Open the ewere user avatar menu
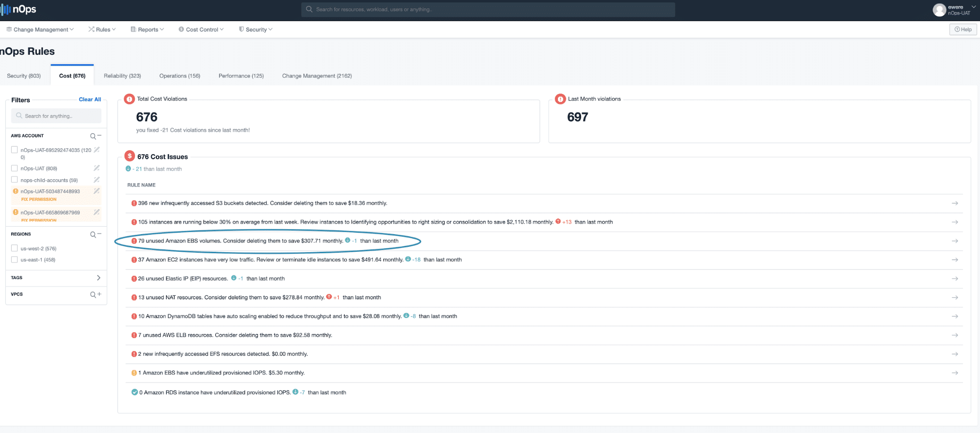Viewport: 980px width, 433px height. 939,10
